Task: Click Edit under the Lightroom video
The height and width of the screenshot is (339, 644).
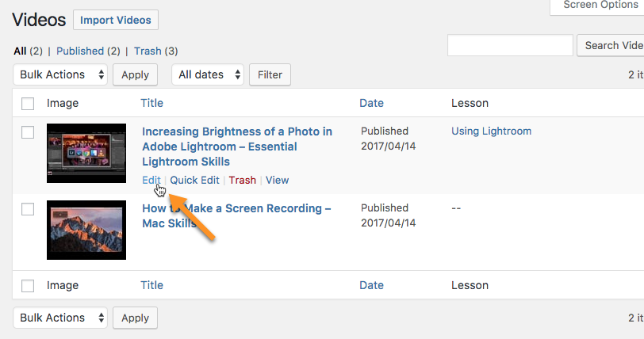Action: tap(151, 180)
